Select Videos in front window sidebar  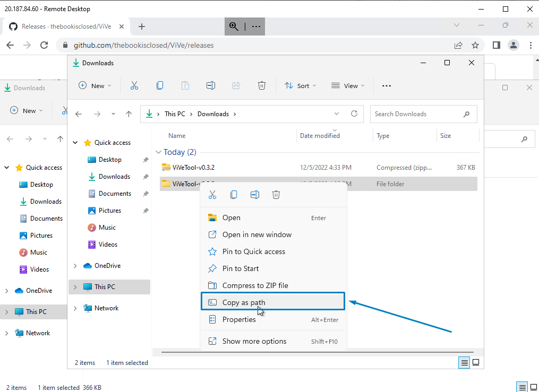coord(108,245)
